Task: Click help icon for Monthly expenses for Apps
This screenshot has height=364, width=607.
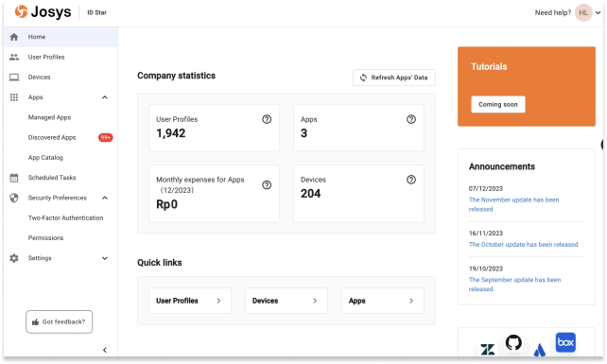Action: coord(267,185)
